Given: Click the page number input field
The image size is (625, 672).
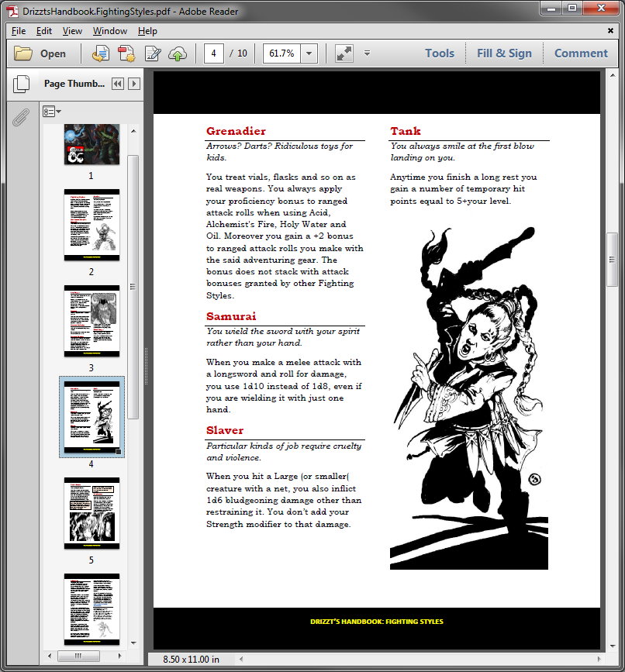Looking at the screenshot, I should [x=213, y=53].
